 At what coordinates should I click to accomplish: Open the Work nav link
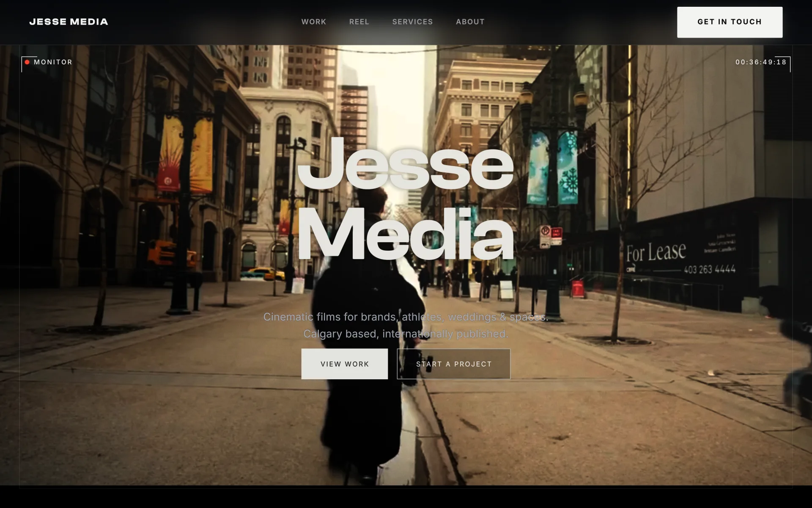[314, 22]
